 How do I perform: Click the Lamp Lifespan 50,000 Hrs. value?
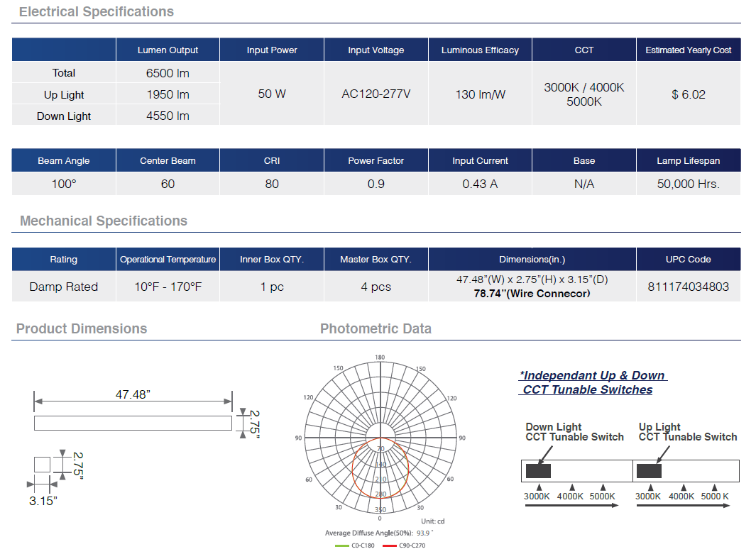click(688, 184)
